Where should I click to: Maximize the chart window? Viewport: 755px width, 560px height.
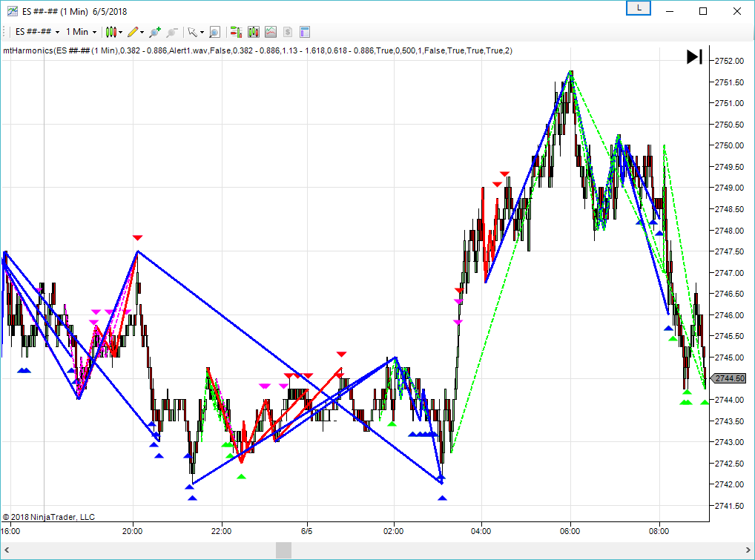tap(703, 11)
